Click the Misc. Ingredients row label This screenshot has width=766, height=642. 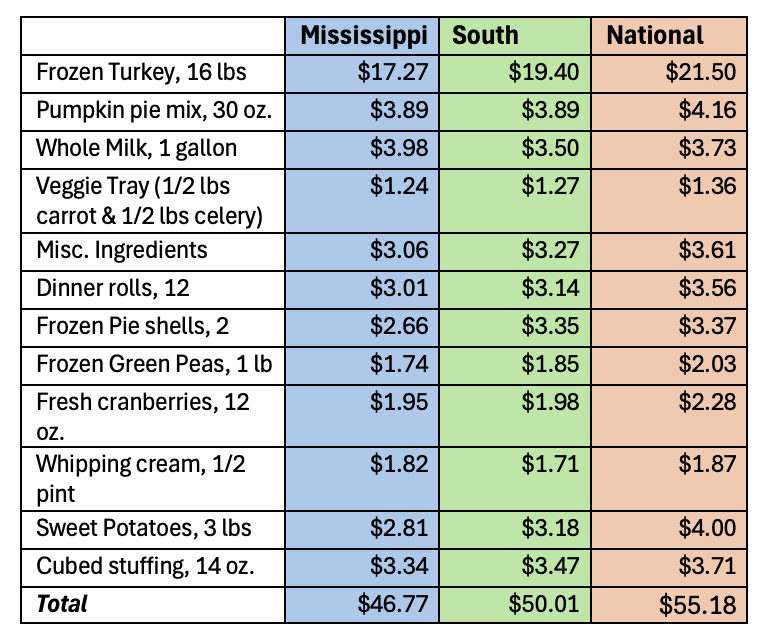coord(122,250)
